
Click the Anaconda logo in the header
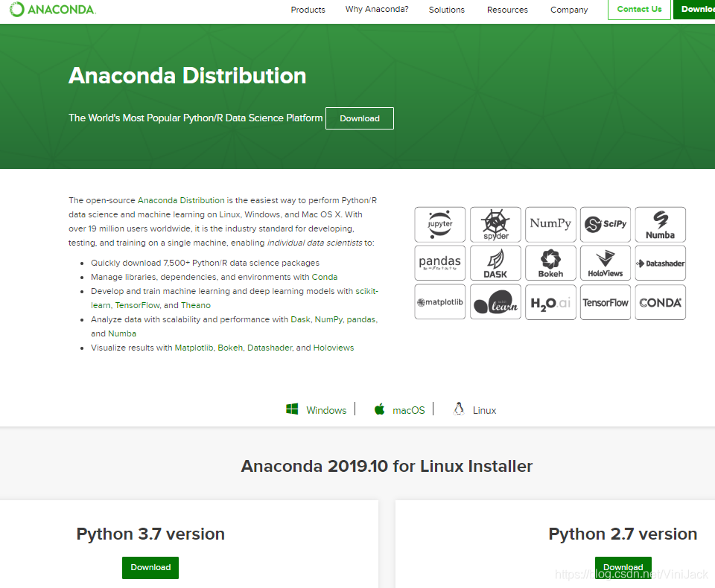(53, 9)
